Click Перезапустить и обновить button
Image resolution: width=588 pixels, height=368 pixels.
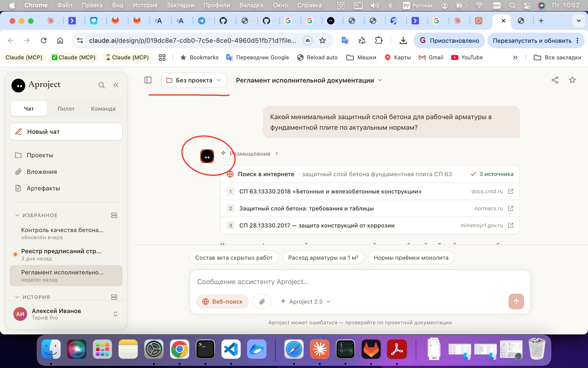coord(536,40)
